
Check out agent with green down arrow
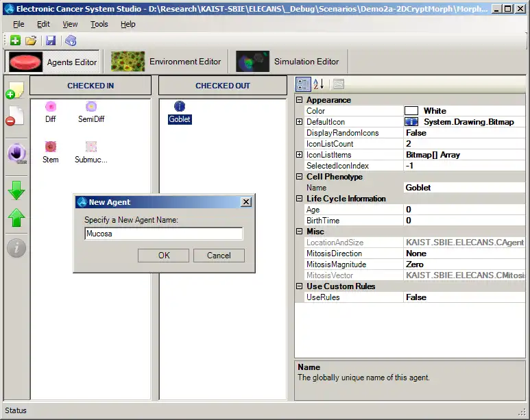click(16, 190)
